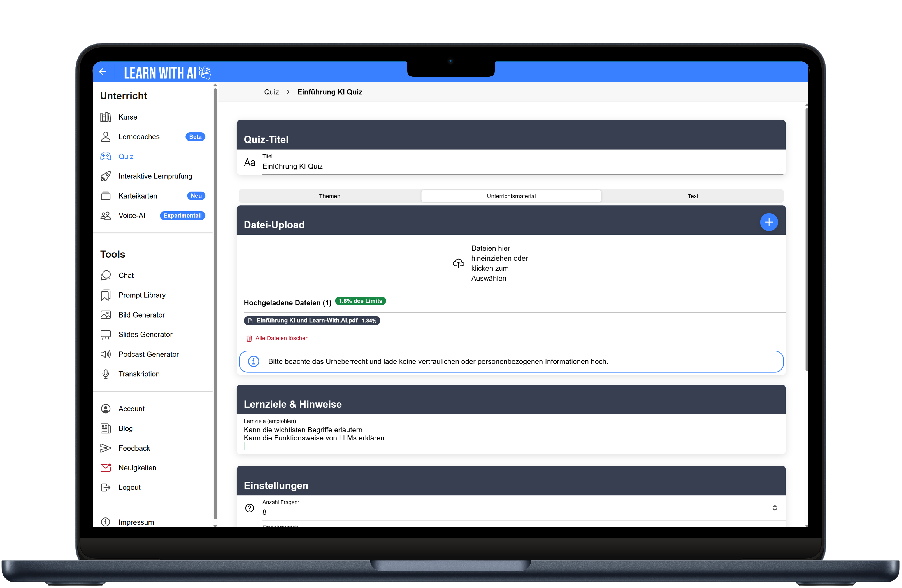The height and width of the screenshot is (588, 902).
Task: Expand the Anzahl Fragen dropdown
Action: 774,508
